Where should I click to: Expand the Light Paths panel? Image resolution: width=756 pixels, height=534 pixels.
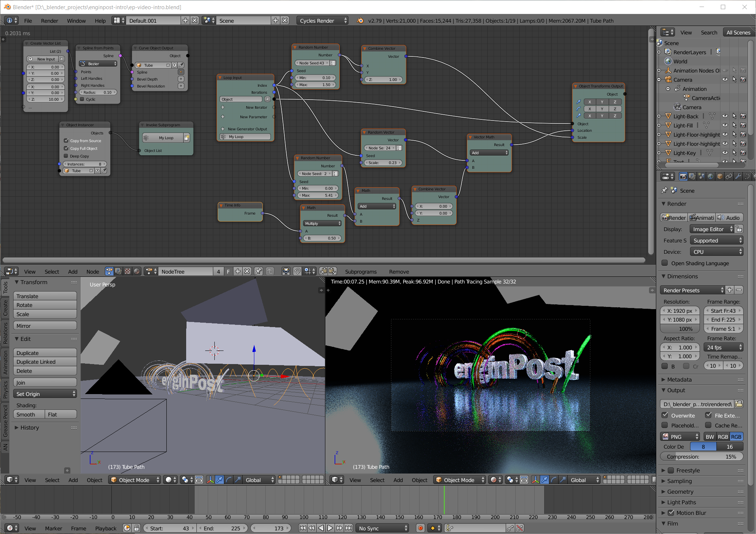681,502
